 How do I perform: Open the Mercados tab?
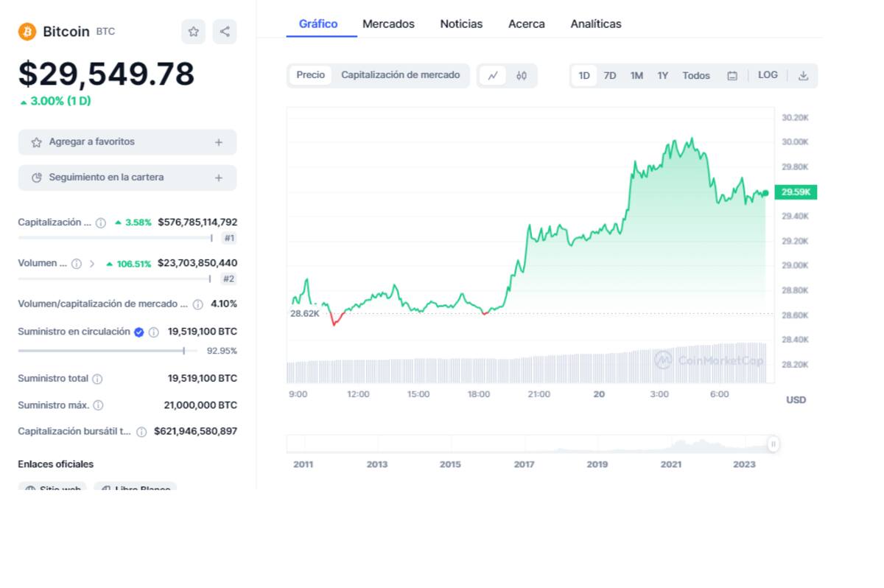388,24
